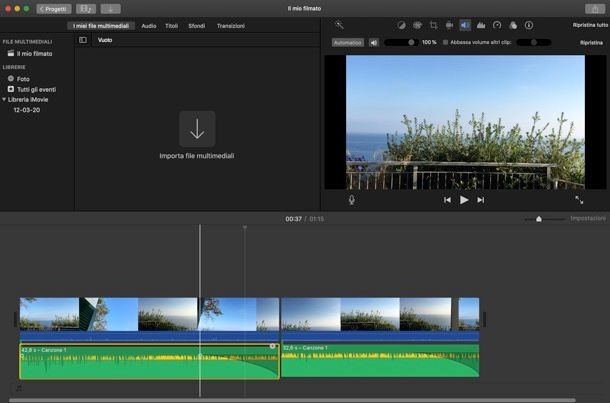Image resolution: width=610 pixels, height=403 pixels.
Task: Open the color balance tool
Action: (401, 25)
